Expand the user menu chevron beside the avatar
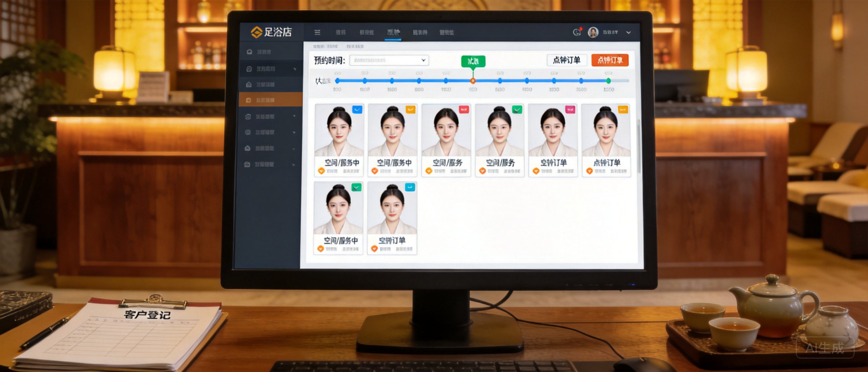The width and height of the screenshot is (868, 372). point(629,33)
